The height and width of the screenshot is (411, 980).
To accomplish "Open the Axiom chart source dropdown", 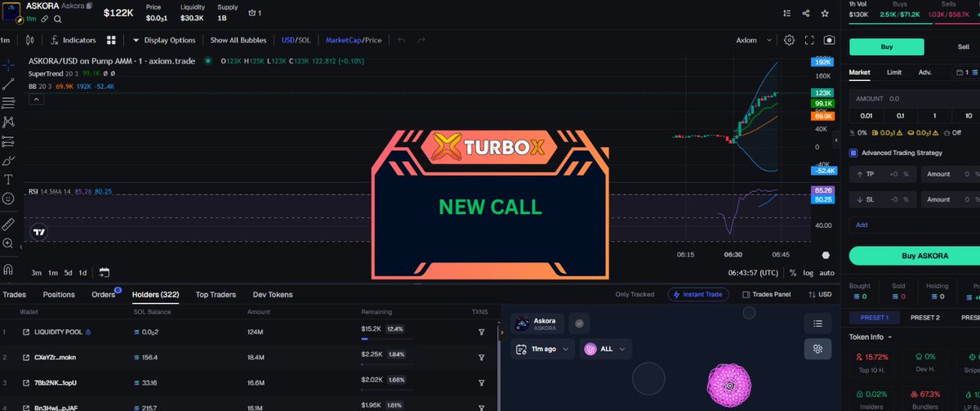I will [x=752, y=40].
